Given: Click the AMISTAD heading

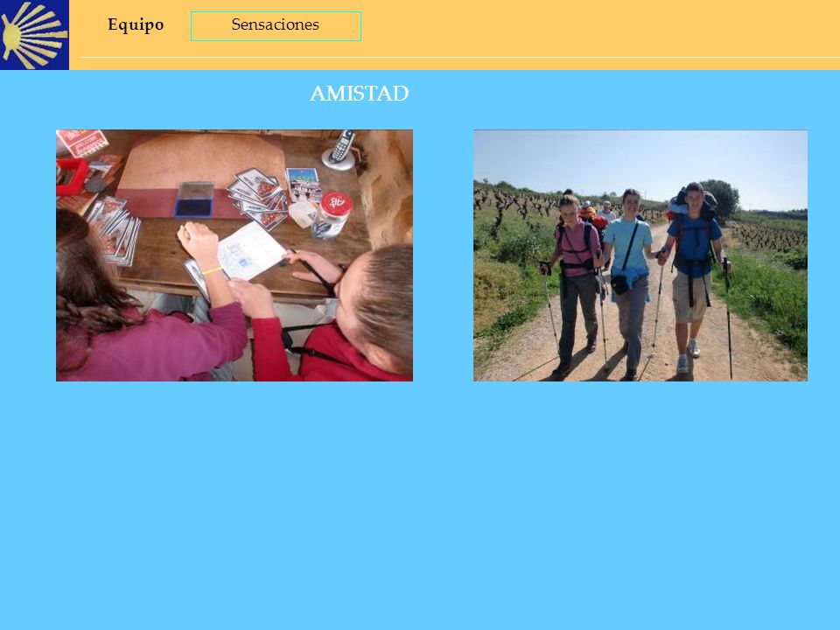Looking at the screenshot, I should [359, 94].
